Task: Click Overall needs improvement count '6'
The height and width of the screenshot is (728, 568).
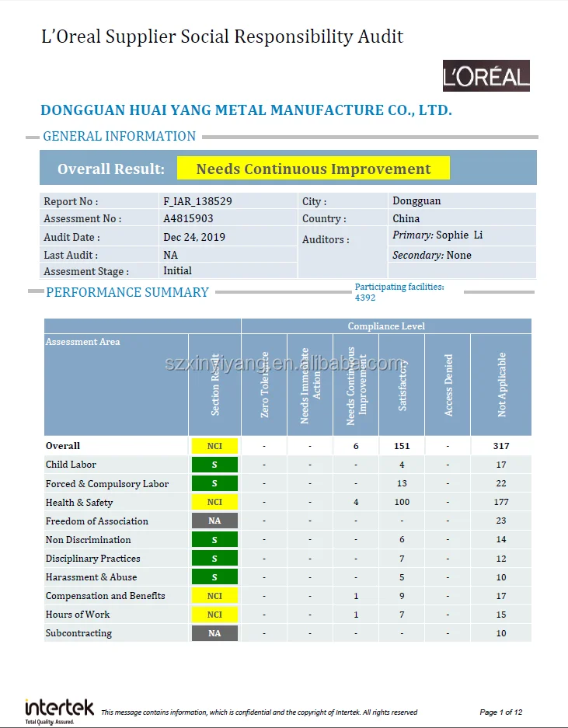Action: point(356,446)
